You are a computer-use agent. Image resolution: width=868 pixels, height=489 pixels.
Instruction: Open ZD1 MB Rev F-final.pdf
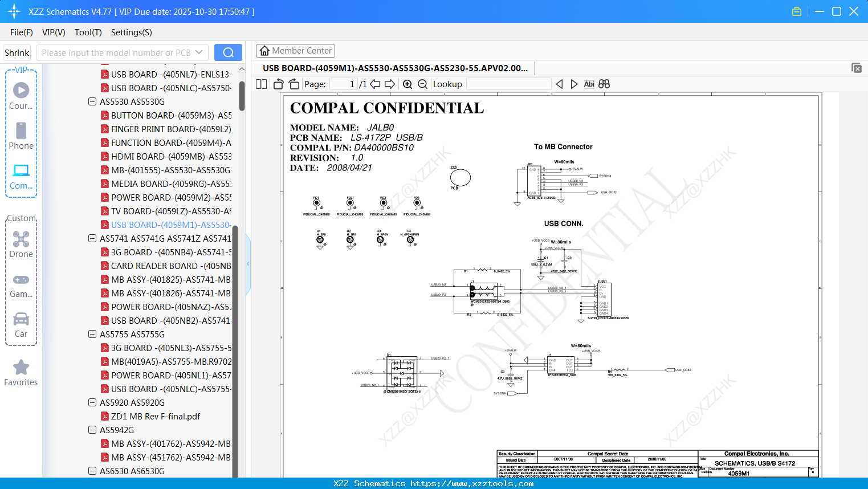(x=150, y=417)
